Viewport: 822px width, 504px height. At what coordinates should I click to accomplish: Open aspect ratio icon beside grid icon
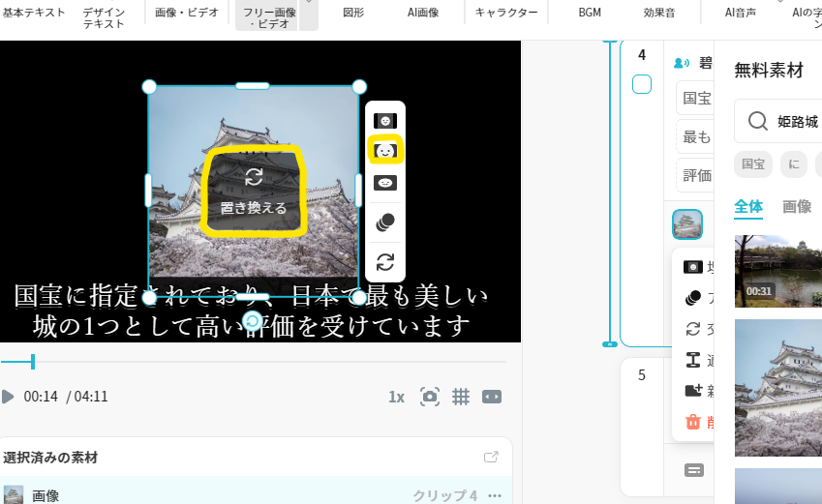coord(492,397)
